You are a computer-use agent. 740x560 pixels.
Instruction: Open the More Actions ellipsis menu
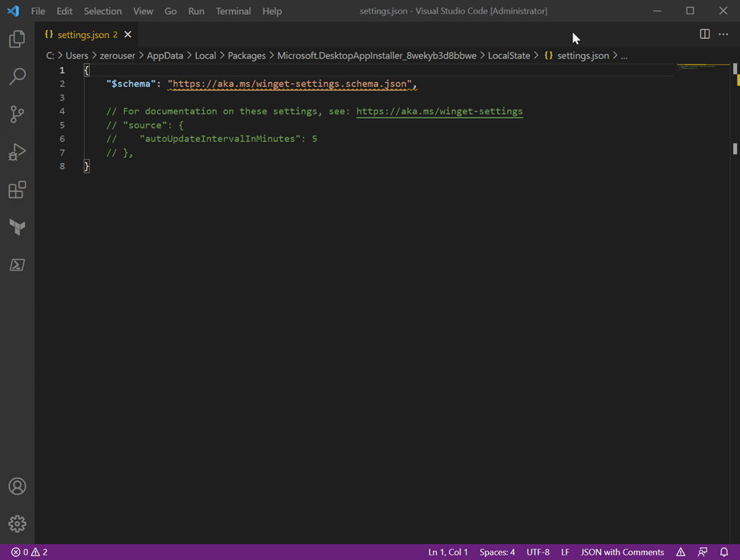click(x=724, y=34)
